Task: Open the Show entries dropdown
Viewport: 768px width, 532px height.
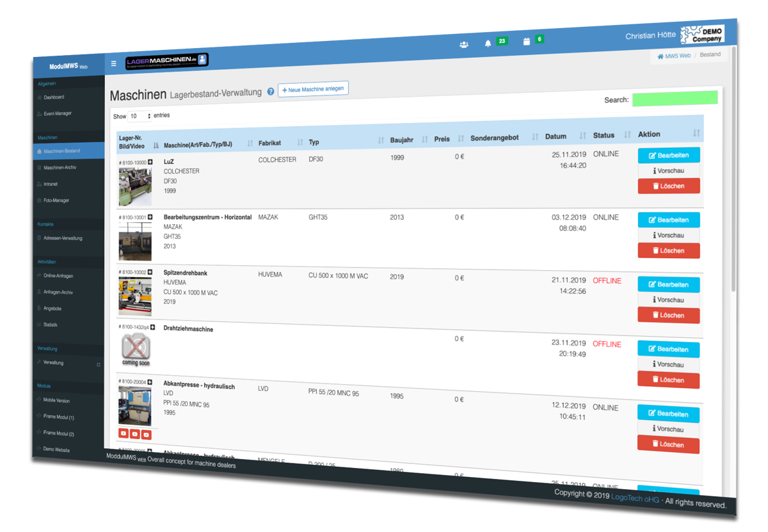Action: pos(140,116)
